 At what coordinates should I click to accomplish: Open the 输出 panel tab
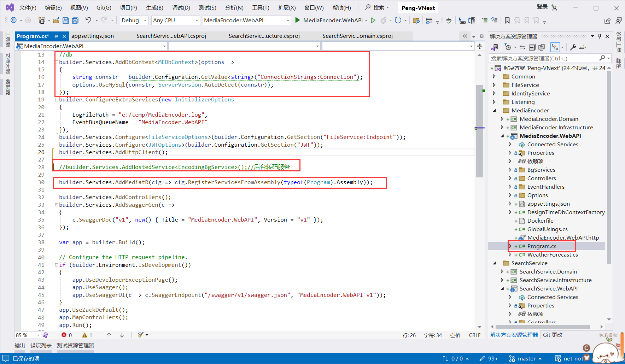(20, 345)
